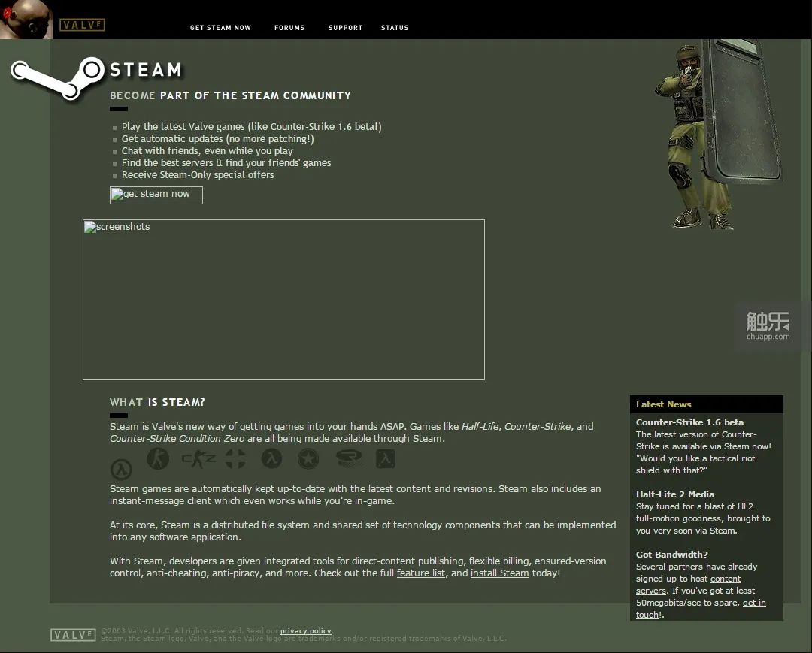The width and height of the screenshot is (812, 653).
Task: Open the Status navigation item
Action: 395,28
